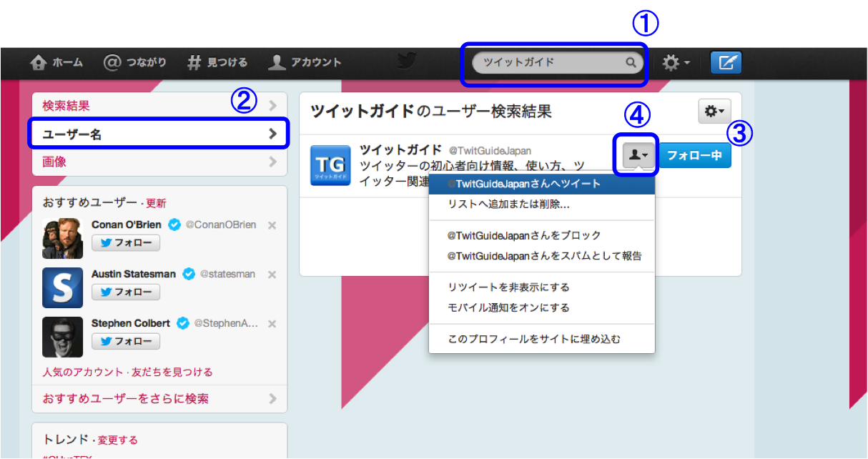Click the magnifying glass search icon
Screen dimensions: 868x459
[x=631, y=62]
